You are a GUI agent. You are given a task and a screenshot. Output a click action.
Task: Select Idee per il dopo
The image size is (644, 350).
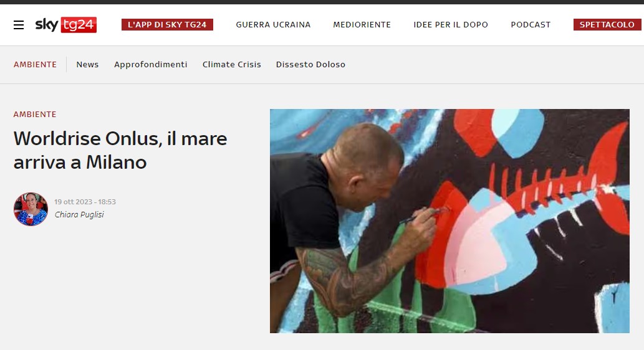[451, 25]
